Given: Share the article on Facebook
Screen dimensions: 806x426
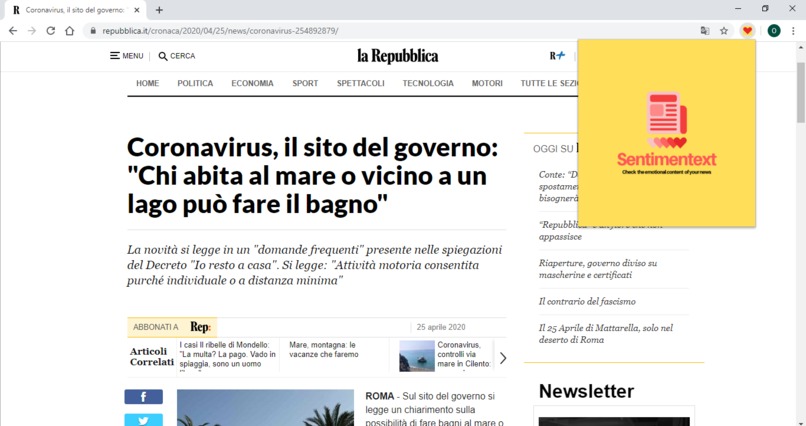Looking at the screenshot, I should point(143,397).
